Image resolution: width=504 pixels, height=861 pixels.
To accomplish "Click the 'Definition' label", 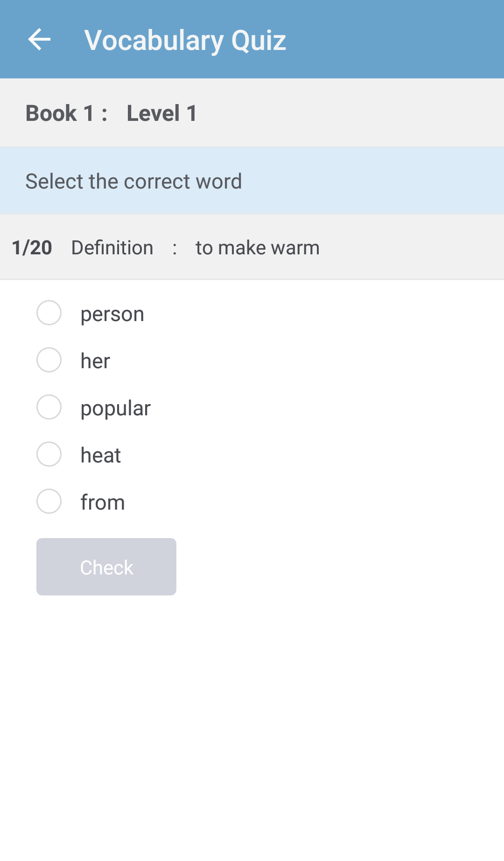I will [112, 248].
